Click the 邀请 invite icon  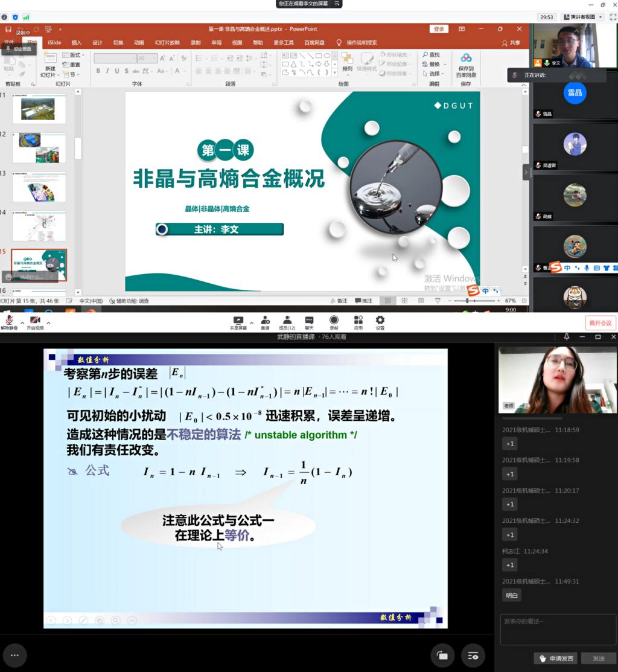pos(265,321)
